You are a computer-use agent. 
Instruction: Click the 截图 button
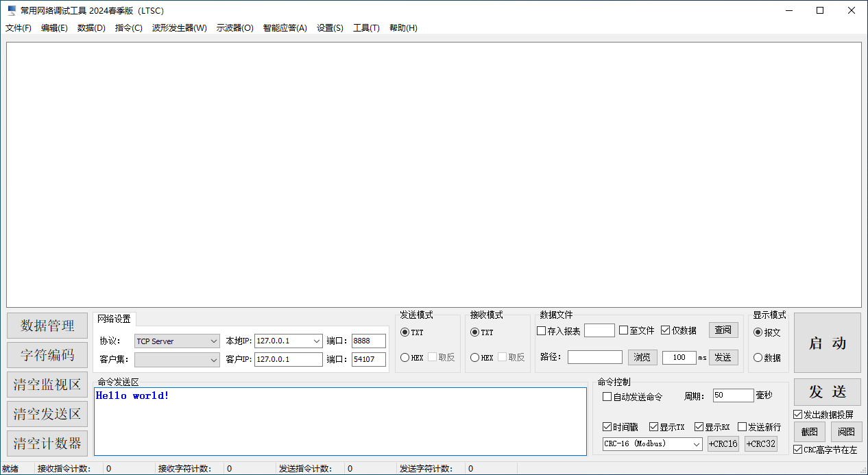810,432
